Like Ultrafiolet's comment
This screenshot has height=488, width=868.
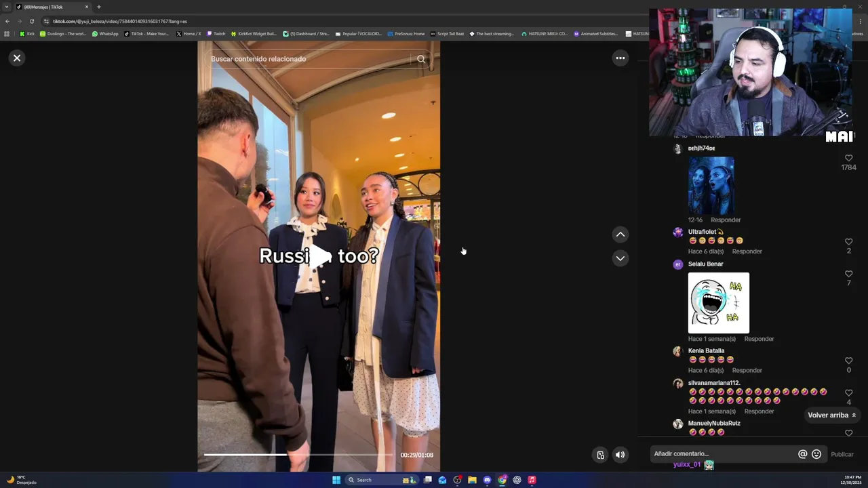(848, 242)
